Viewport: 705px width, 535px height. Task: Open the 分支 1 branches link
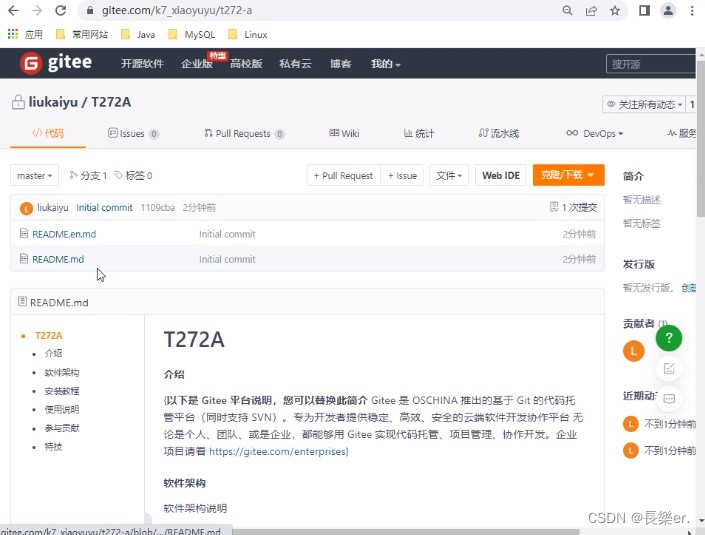(x=88, y=175)
